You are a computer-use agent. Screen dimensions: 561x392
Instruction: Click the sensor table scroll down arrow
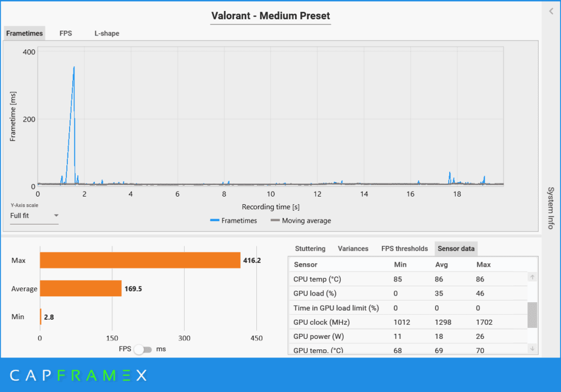tap(533, 348)
